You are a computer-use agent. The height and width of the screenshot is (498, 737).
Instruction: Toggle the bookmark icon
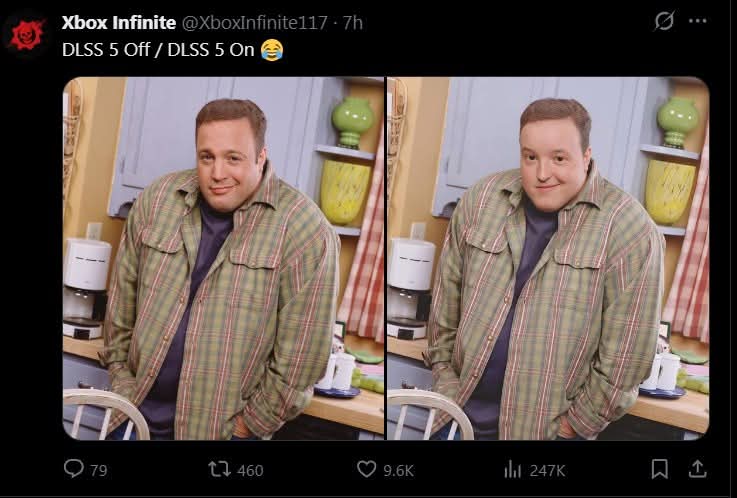point(659,469)
